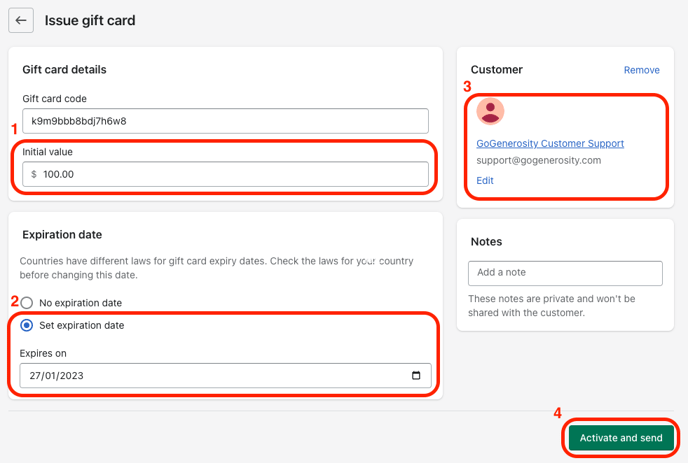
Task: Select No expiration date option
Action: (x=27, y=303)
